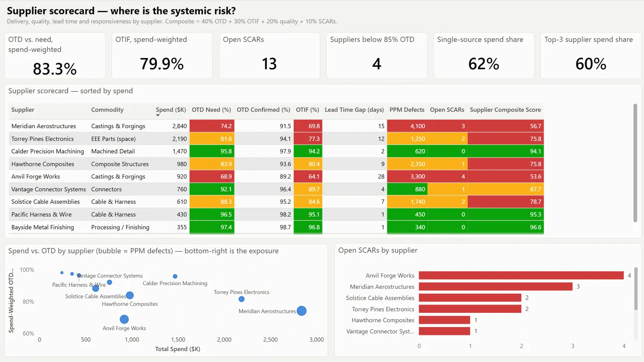Click the Calder Precision Machining scatter bubble
644x362 pixels.
tap(175, 276)
